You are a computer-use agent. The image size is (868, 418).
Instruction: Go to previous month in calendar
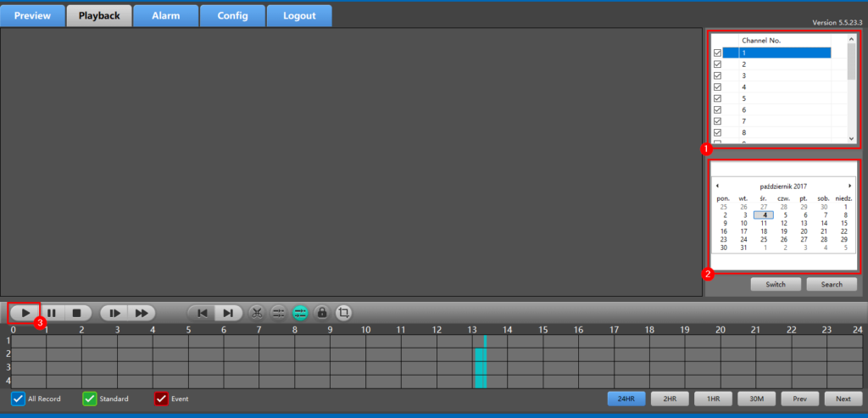tap(717, 186)
